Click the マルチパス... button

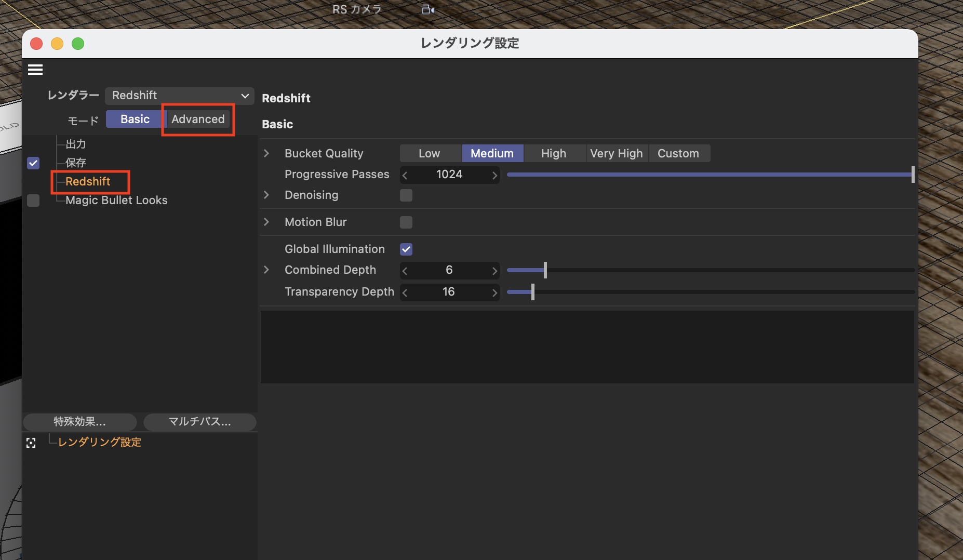[x=200, y=422]
